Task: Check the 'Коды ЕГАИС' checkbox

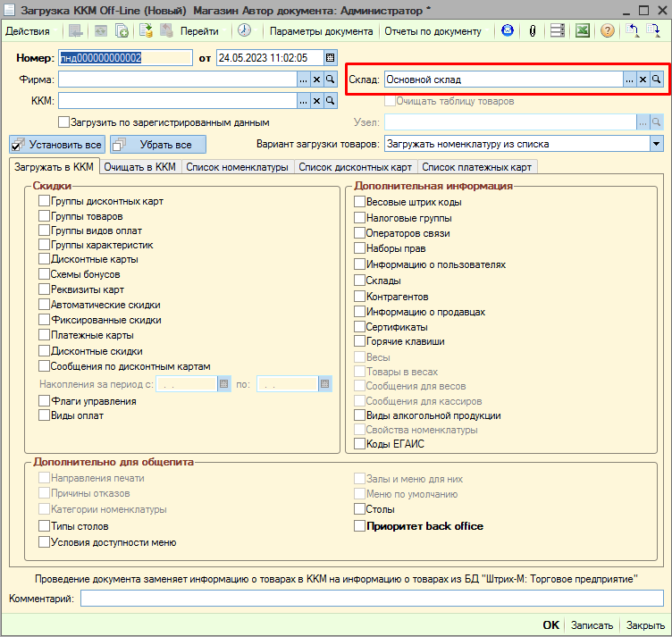Action: point(359,443)
